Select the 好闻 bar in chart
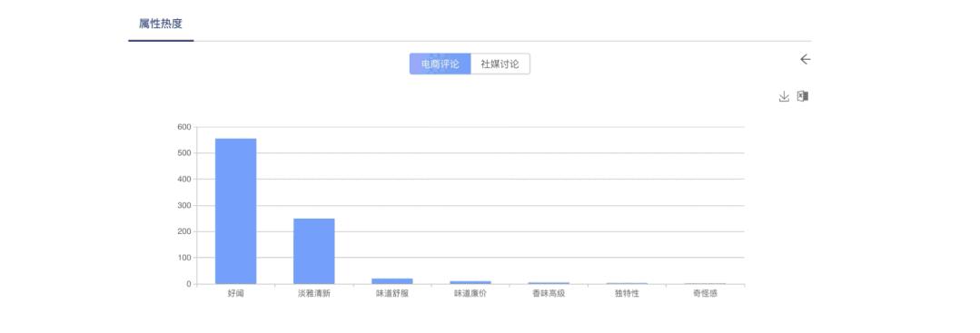Viewport: 980px width, 333px height. click(x=235, y=211)
